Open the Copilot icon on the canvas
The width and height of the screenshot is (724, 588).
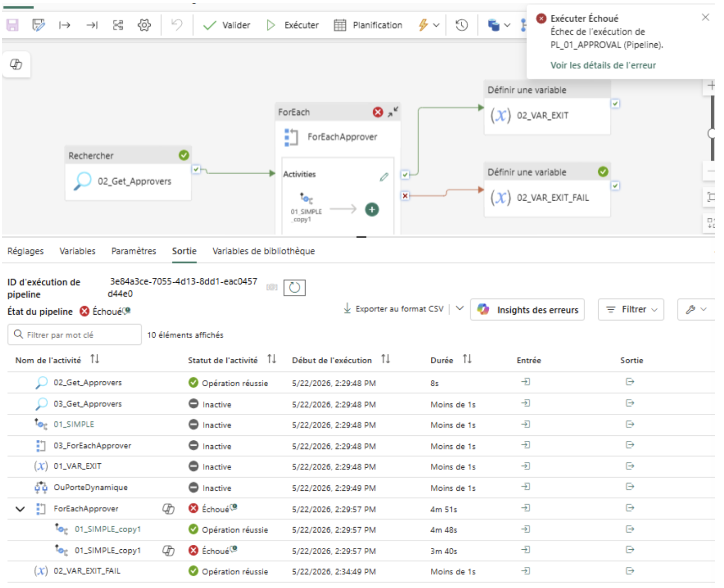[x=16, y=64]
